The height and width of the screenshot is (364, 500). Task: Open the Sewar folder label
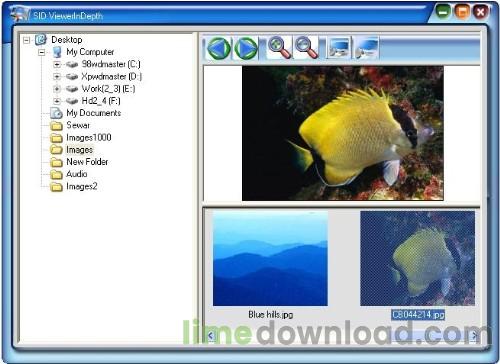click(78, 125)
